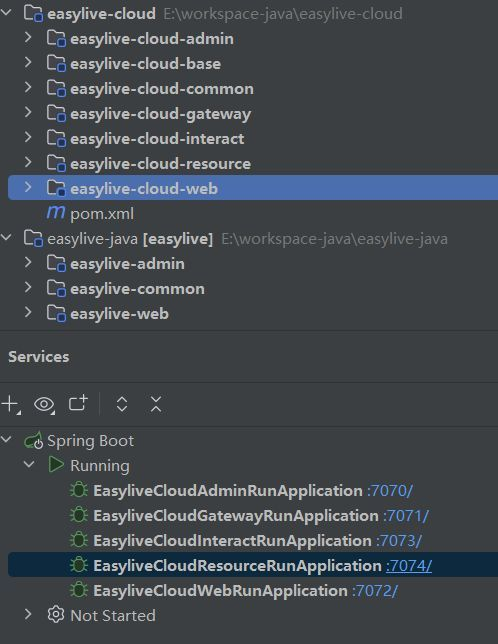
Task: Click folder icon of easylive-common module
Action: pyautogui.click(x=56, y=289)
